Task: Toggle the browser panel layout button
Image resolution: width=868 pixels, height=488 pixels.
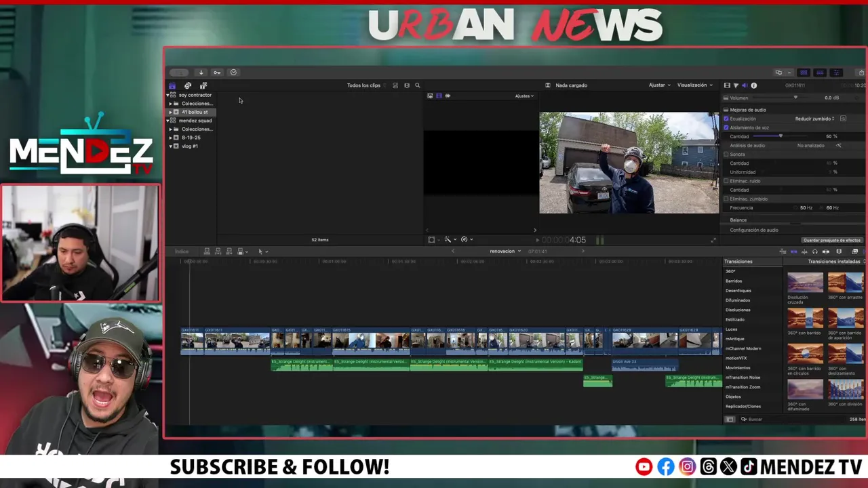Action: tap(804, 73)
